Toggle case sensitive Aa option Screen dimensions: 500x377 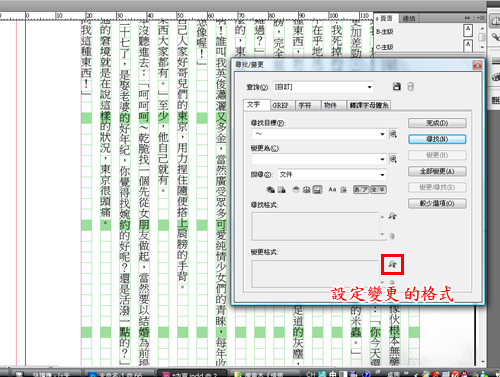coord(332,190)
